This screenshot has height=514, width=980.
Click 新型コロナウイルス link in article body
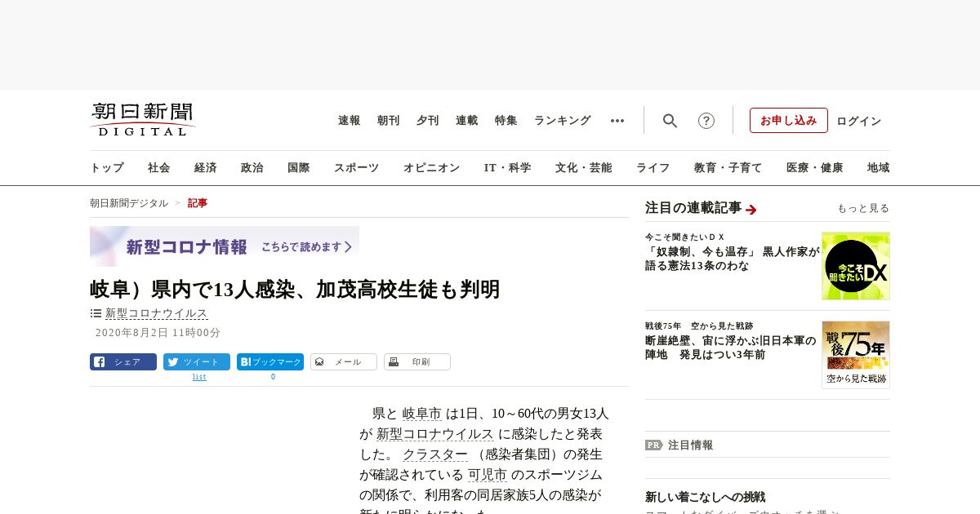(x=435, y=434)
